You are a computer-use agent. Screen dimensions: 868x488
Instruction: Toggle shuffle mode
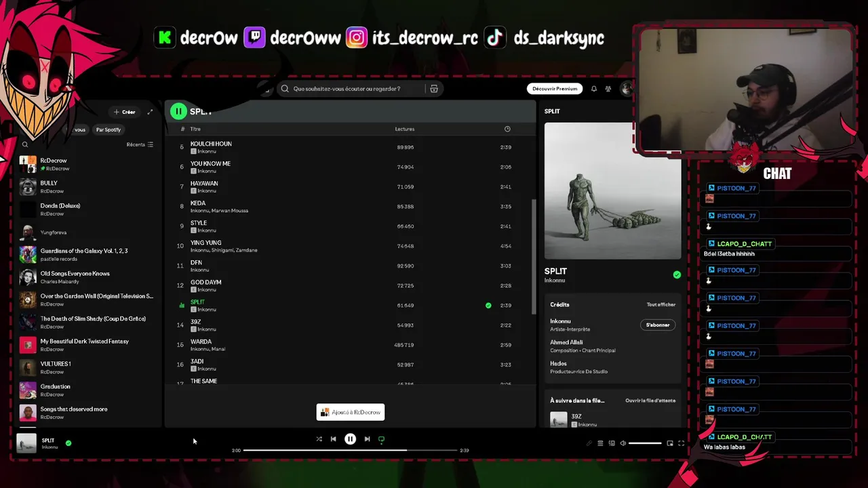(x=319, y=439)
